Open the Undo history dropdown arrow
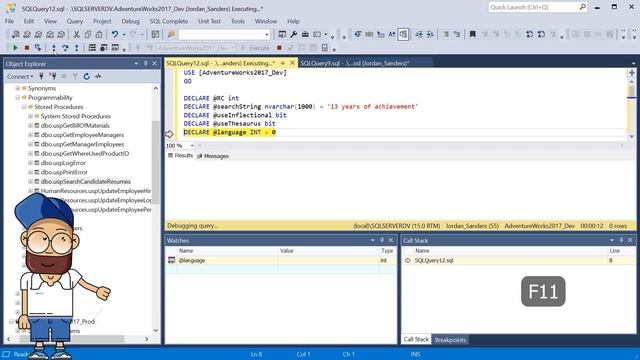This screenshot has height=360, width=640. pos(124,35)
